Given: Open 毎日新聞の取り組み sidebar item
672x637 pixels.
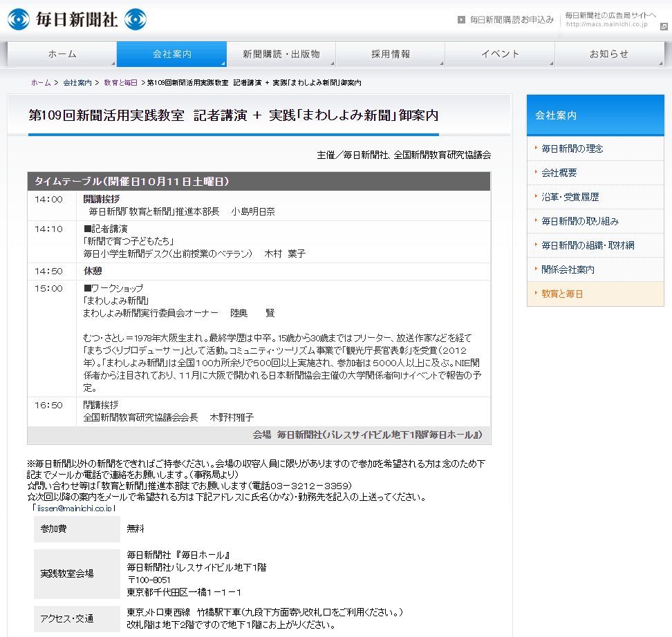Looking at the screenshot, I should click(579, 221).
